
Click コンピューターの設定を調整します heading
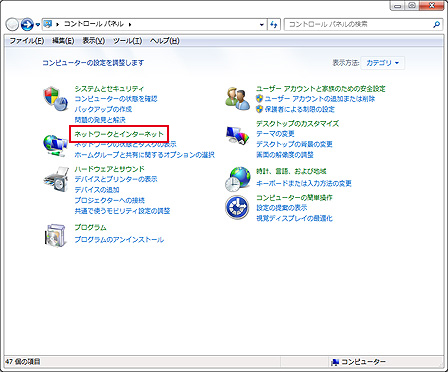coord(93,63)
